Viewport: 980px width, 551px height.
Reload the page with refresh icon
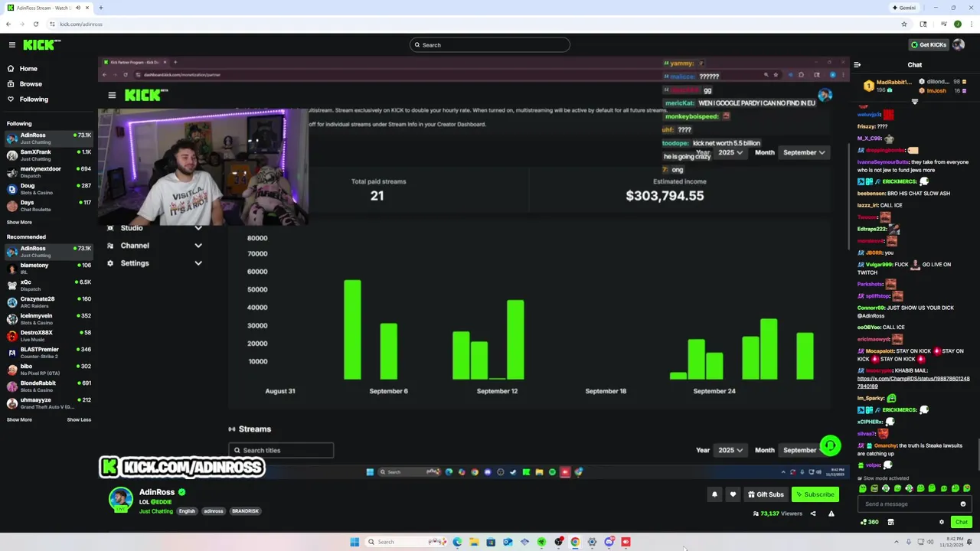(x=35, y=24)
